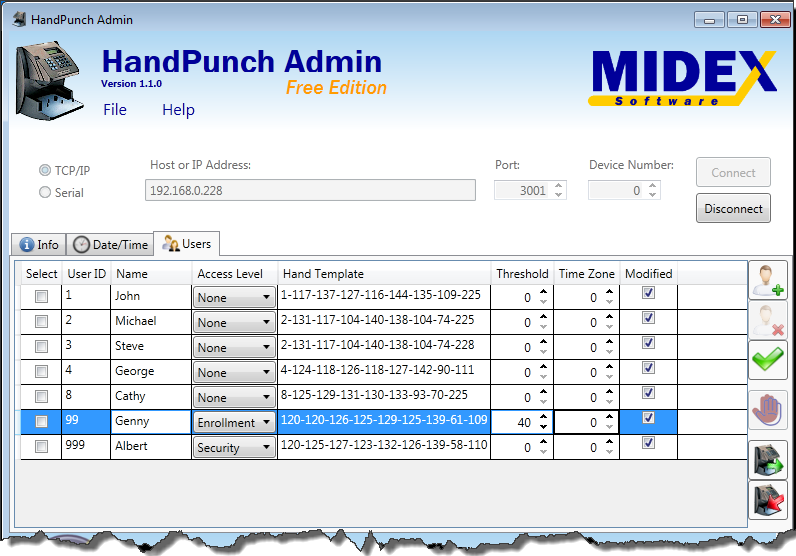796x556 pixels.
Task: Increase Genny's Threshold value
Action: 543,417
